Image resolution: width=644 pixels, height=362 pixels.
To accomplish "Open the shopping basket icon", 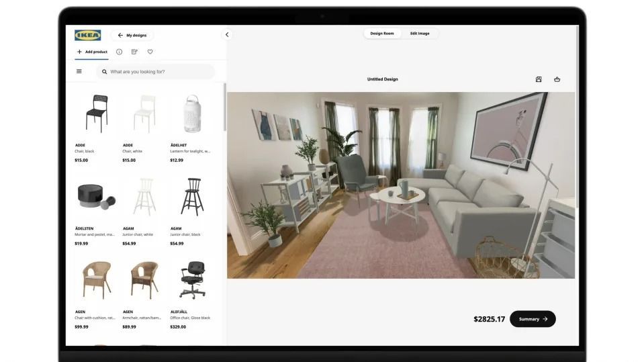I will (557, 79).
